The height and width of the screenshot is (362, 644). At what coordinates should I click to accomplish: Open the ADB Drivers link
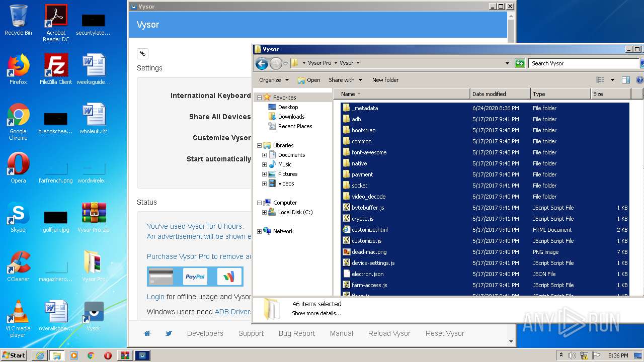233,312
